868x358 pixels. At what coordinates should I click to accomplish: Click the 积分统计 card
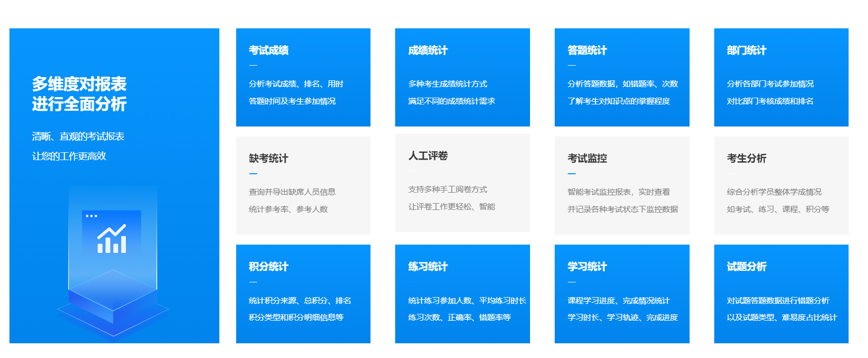303,293
